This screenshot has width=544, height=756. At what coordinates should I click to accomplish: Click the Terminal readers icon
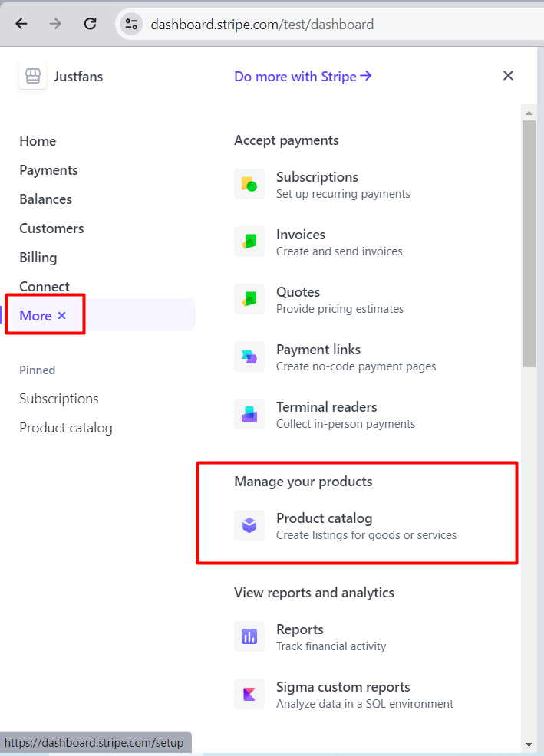[x=249, y=414]
